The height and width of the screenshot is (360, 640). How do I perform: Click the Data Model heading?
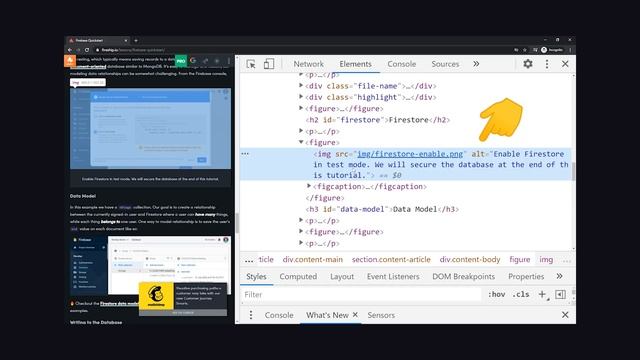tap(82, 196)
